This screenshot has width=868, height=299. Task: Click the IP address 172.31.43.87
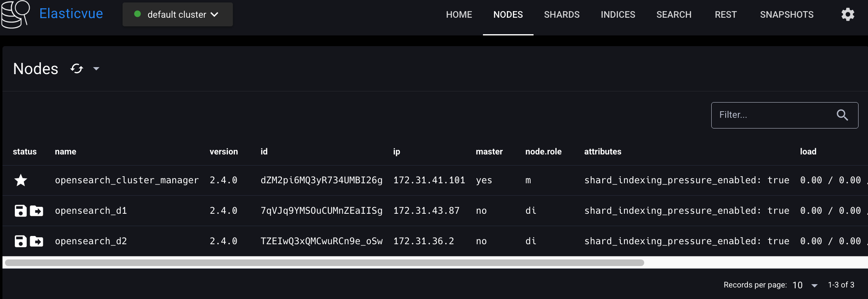click(x=426, y=210)
